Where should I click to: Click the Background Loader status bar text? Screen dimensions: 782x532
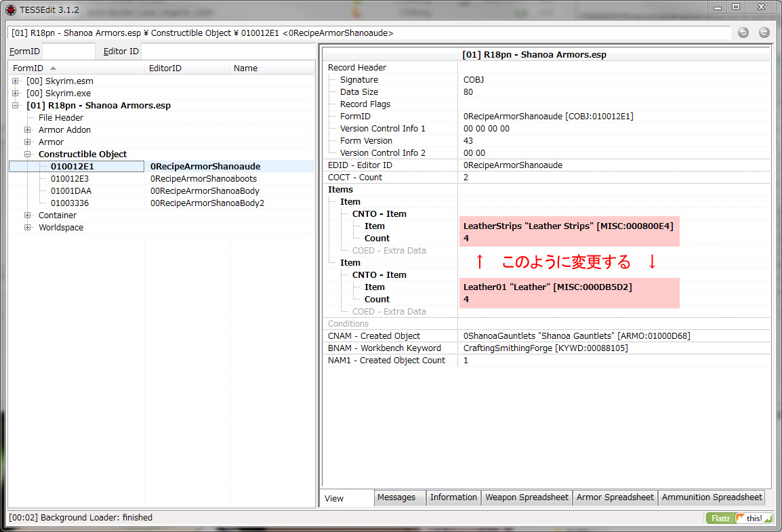(81, 518)
